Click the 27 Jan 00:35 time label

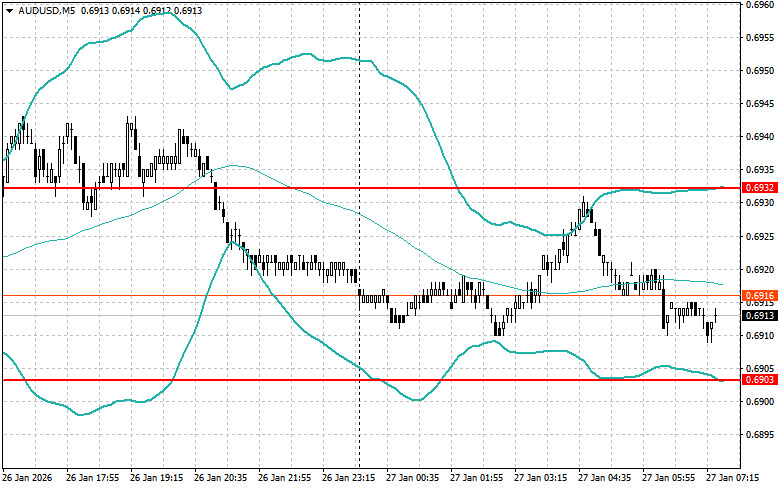point(412,478)
